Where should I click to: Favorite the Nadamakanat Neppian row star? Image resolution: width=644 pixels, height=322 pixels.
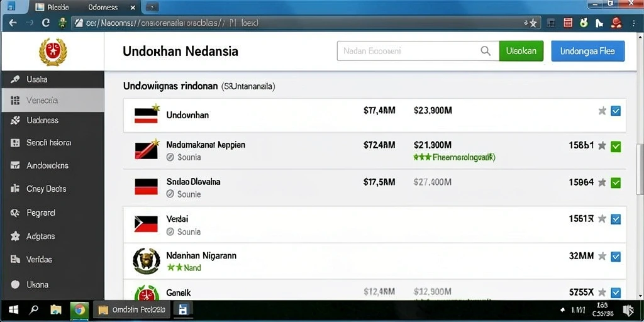602,145
